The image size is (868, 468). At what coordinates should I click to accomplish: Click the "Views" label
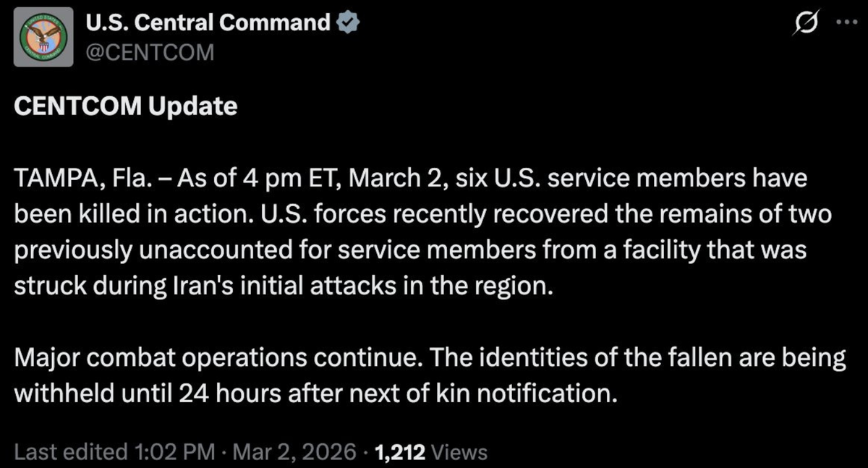tap(459, 453)
